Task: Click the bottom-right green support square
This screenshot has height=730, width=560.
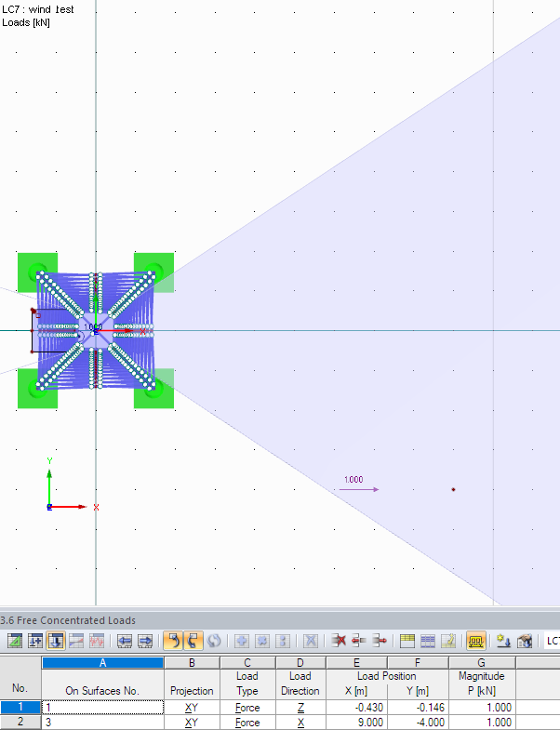Action: [x=153, y=389]
